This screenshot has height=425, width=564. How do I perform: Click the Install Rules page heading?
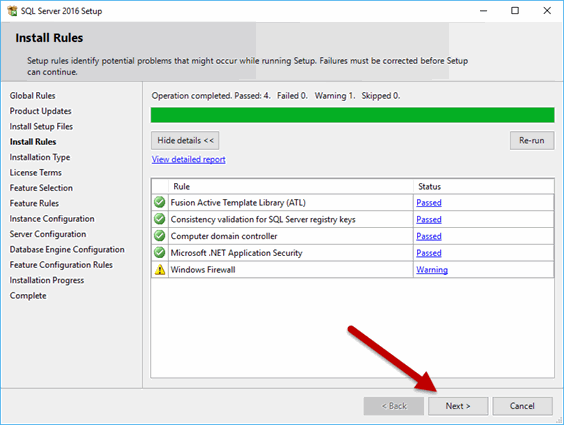[49, 38]
